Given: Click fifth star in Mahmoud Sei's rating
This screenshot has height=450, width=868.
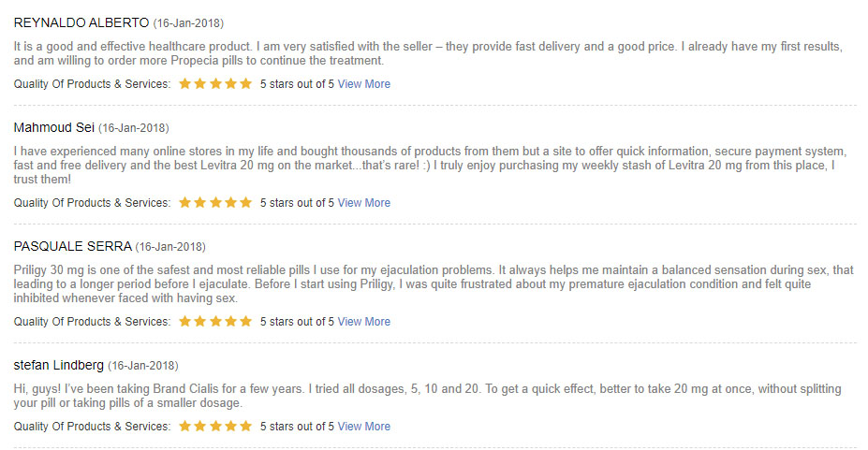Looking at the screenshot, I should [x=245, y=202].
